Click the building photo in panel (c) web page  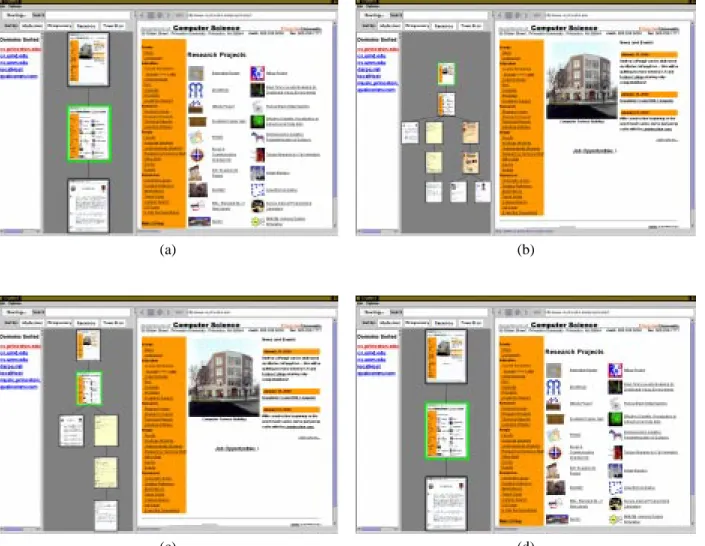click(x=224, y=378)
